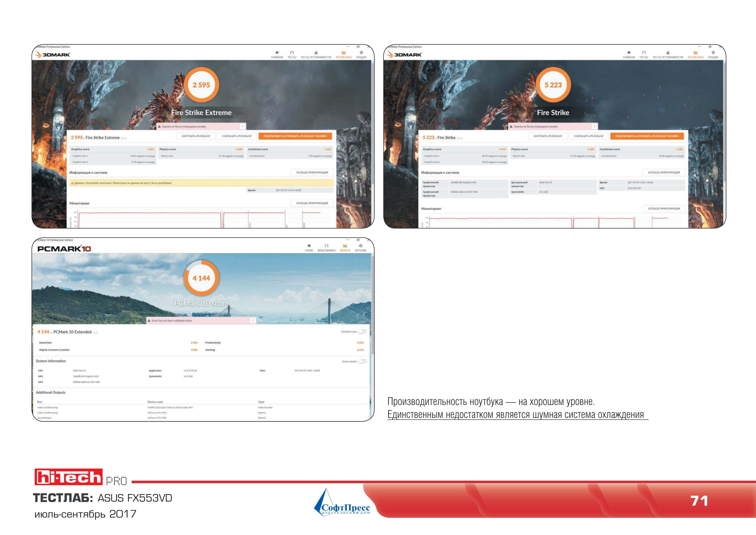Enable the Detailed scores toggle
This screenshot has width=756, height=535.
(362, 332)
